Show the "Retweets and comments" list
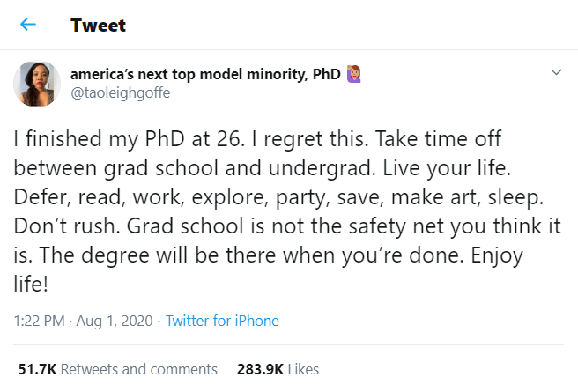The width and height of the screenshot is (578, 392). click(139, 369)
